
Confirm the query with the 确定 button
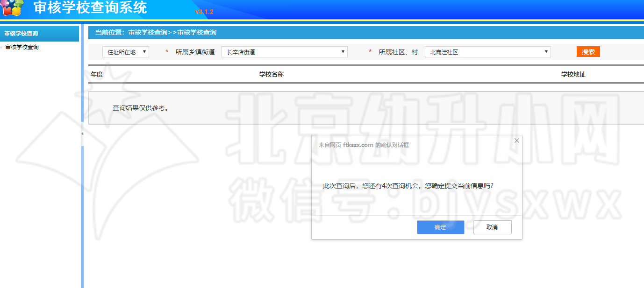(x=440, y=227)
